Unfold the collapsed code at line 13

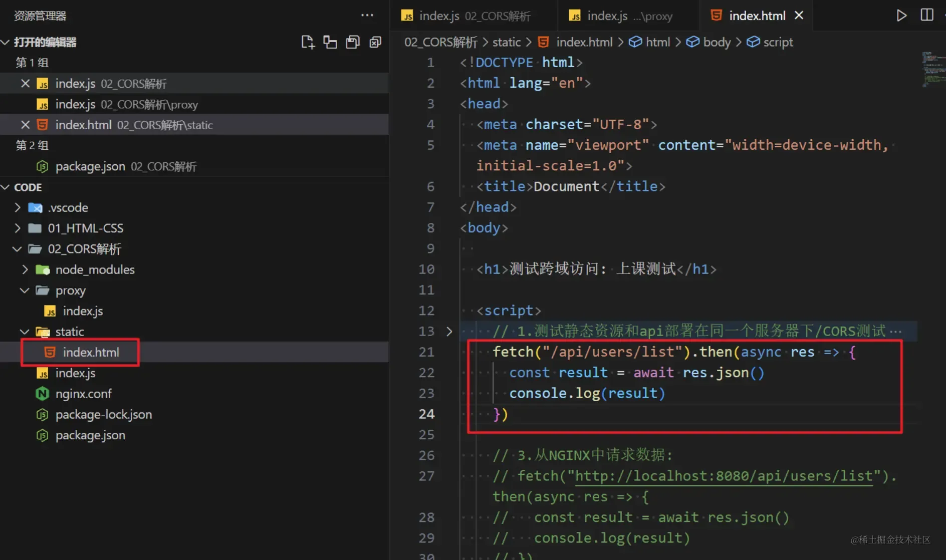point(449,331)
